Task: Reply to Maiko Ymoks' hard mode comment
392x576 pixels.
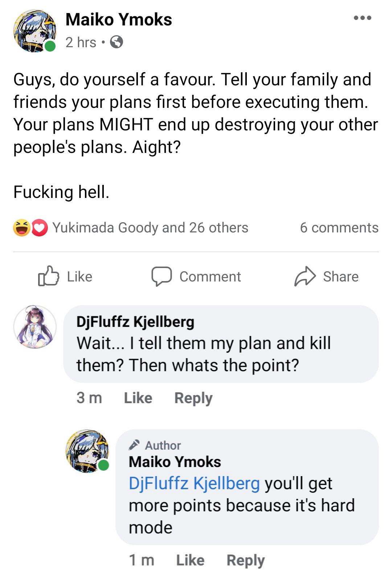Action: click(245, 560)
